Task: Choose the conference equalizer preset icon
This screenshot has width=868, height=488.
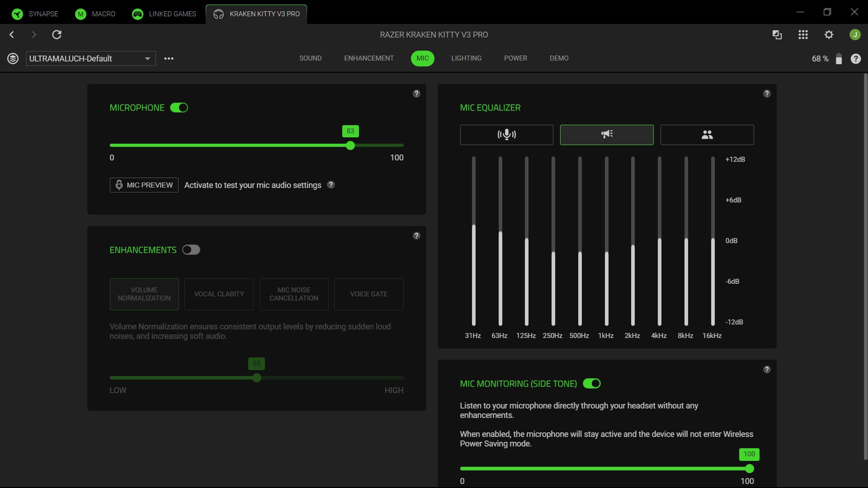Action: click(707, 134)
